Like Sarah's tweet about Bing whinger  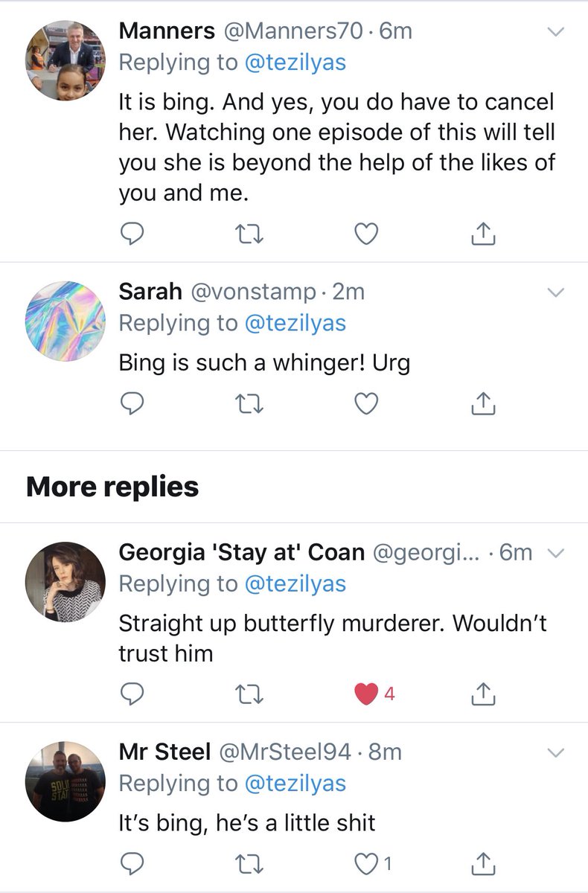(x=365, y=404)
